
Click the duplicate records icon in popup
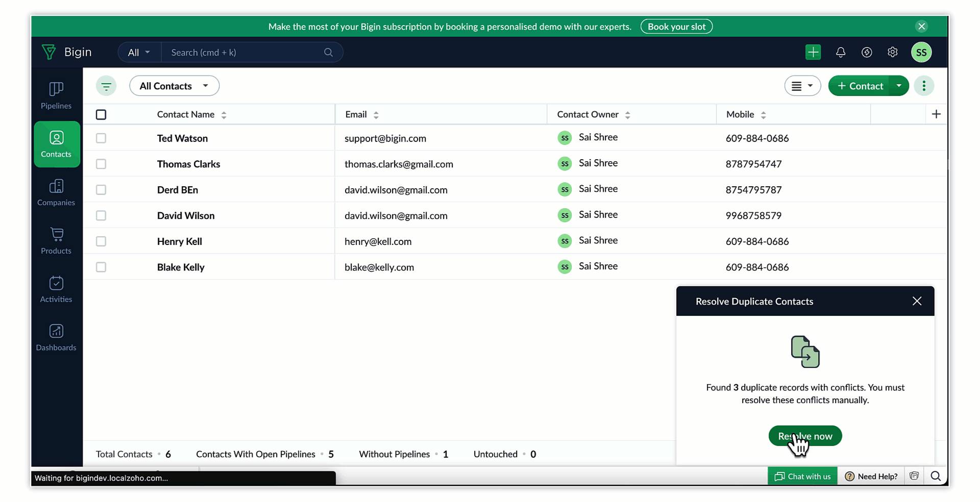(x=805, y=352)
